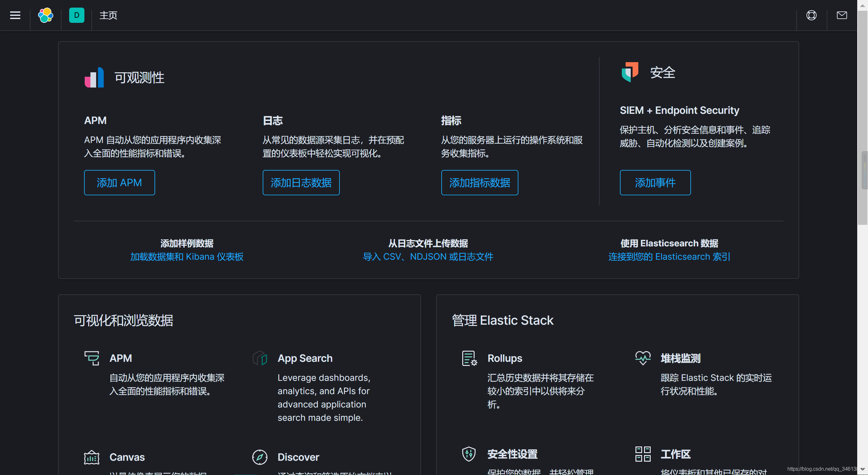Click the 可视化和浏览数据 heading

click(124, 320)
